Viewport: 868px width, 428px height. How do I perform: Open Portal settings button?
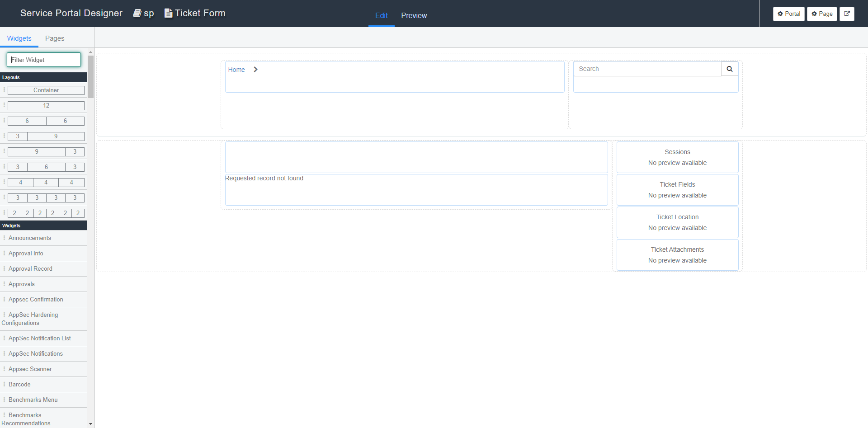788,14
